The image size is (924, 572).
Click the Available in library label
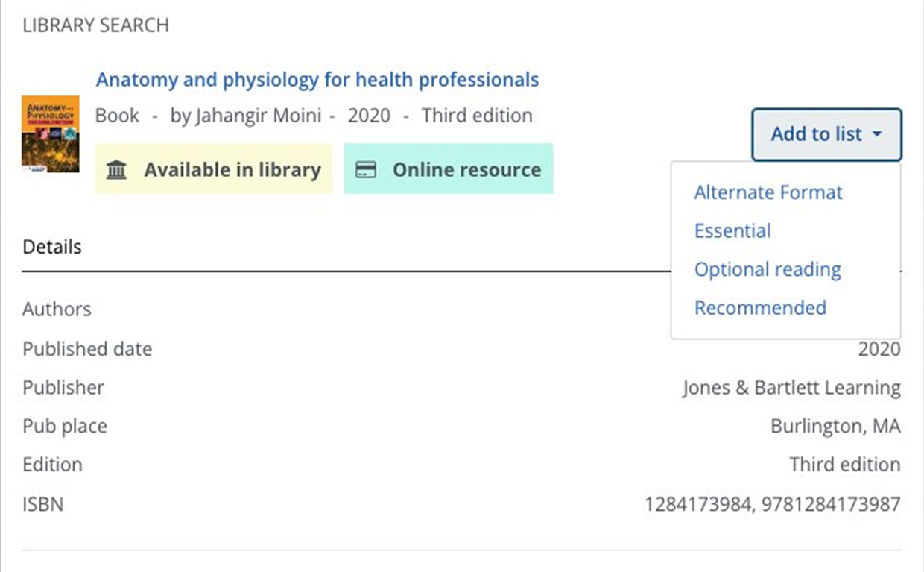232,170
